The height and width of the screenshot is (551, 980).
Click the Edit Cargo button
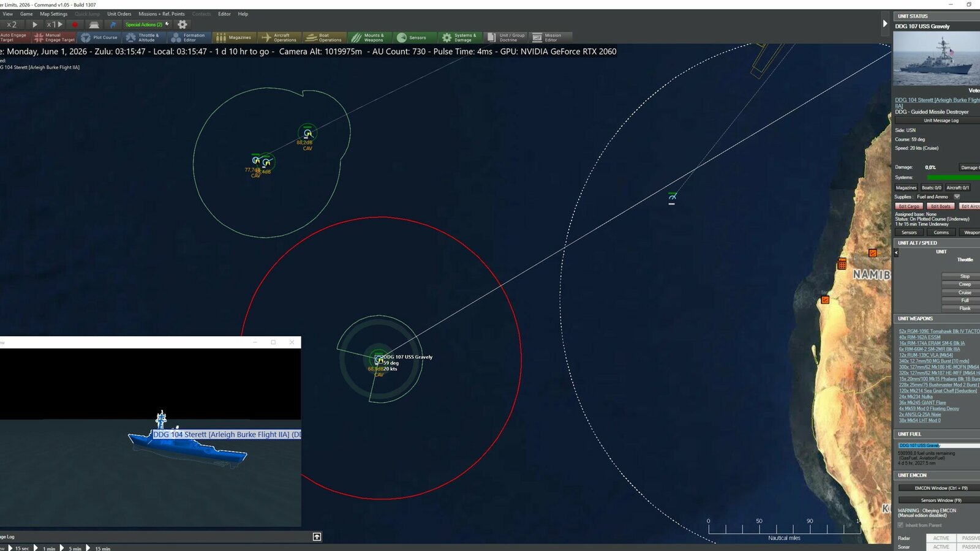point(909,206)
